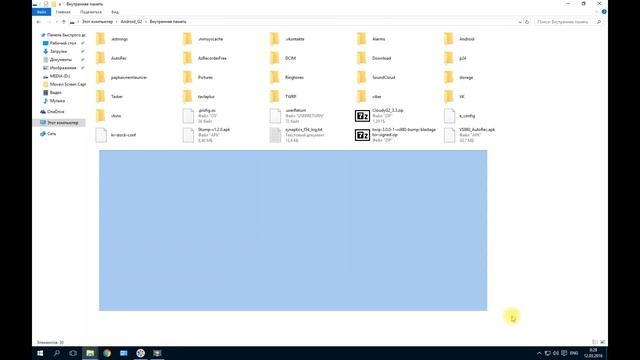Viewport: 640px width, 360px height.
Task: Click Android_G2 breadcrumb in address bar
Action: click(x=131, y=22)
